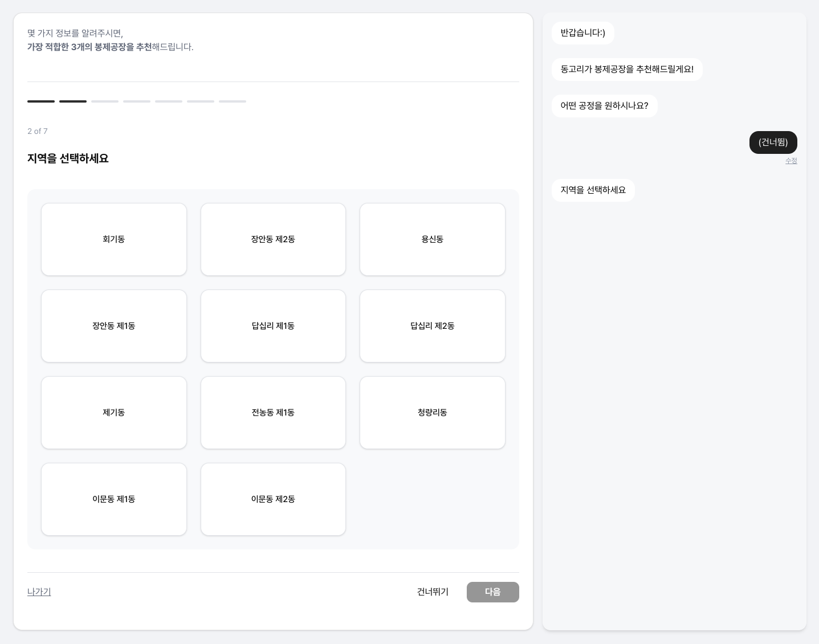Screen dimensions: 819x644
Task: Select 답십리 제2동 region
Action: pyautogui.click(x=432, y=326)
